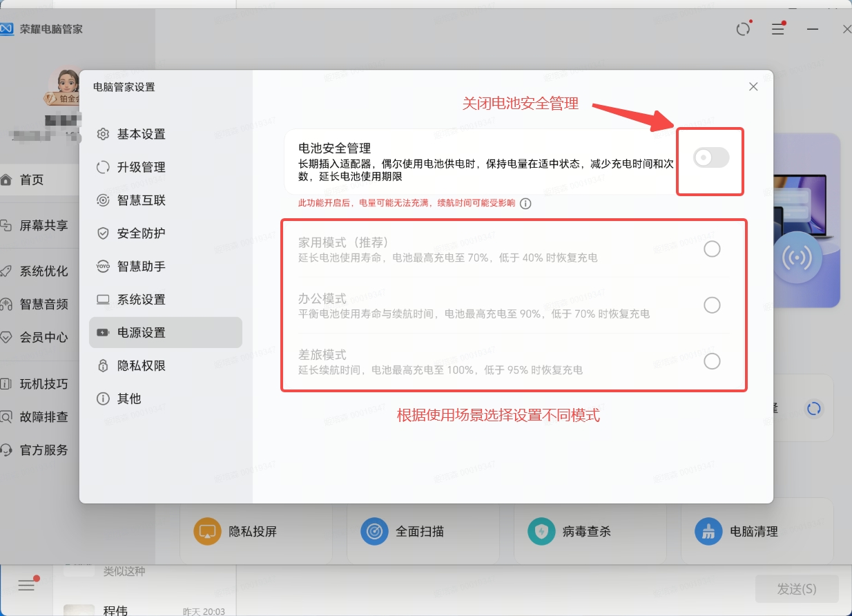Image resolution: width=852 pixels, height=616 pixels.
Task: Launch 全面扫描 from the bottom tools
Action: (373, 532)
